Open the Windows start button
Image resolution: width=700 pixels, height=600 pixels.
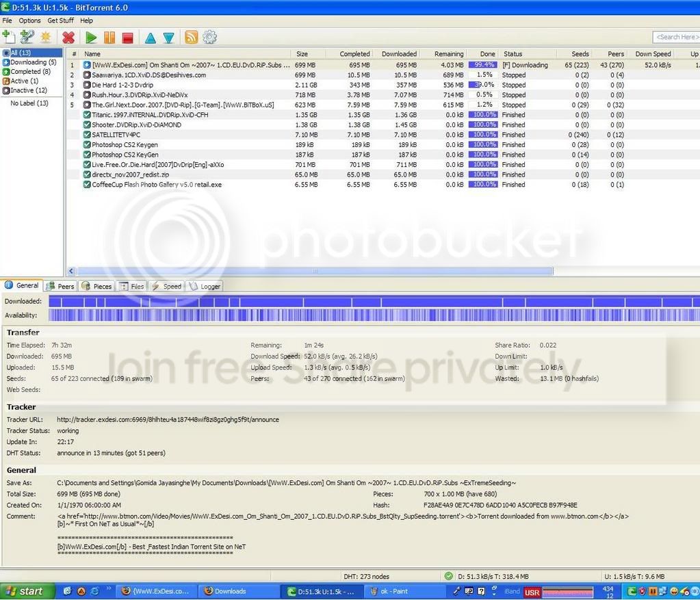27,592
